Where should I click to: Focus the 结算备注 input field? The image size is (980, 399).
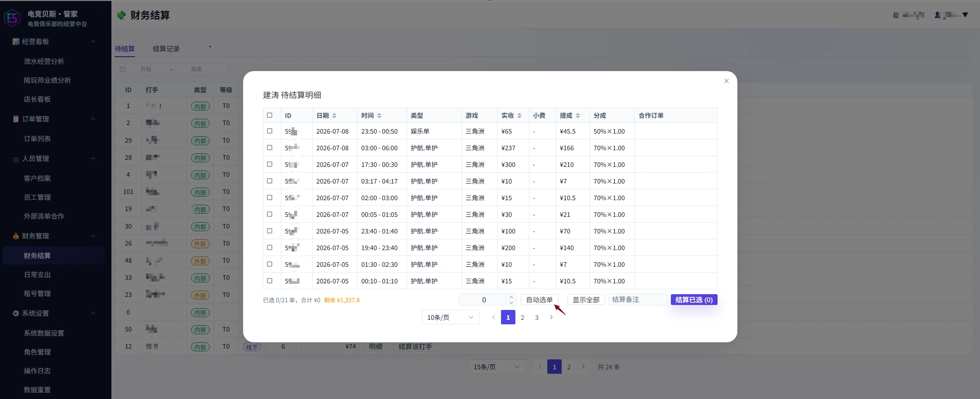point(638,300)
